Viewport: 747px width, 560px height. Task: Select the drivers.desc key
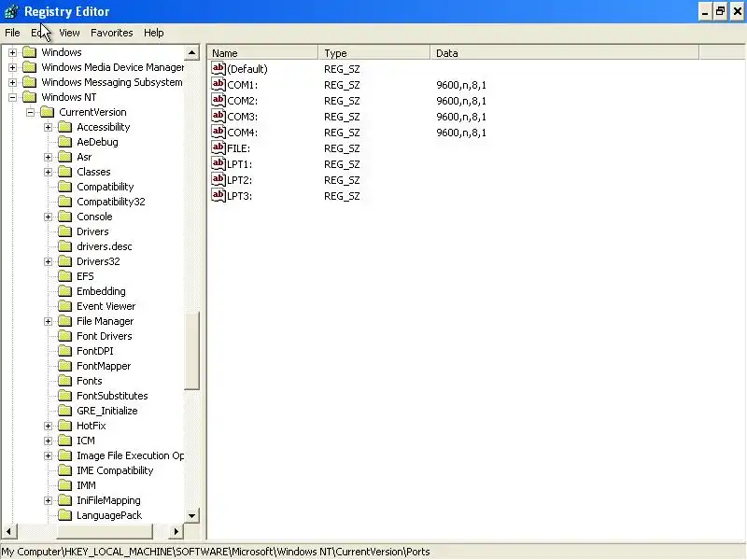105,246
